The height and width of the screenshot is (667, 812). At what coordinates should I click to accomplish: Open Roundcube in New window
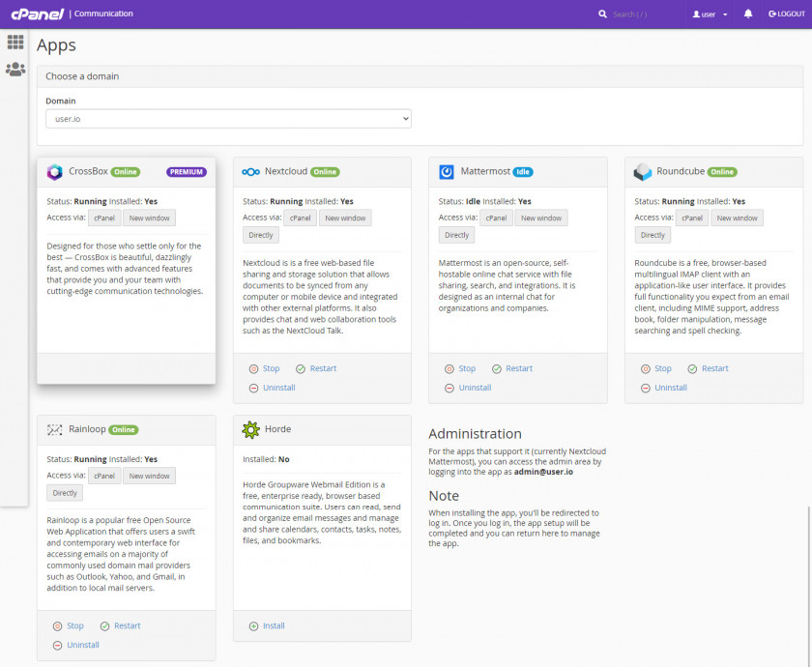(x=737, y=218)
